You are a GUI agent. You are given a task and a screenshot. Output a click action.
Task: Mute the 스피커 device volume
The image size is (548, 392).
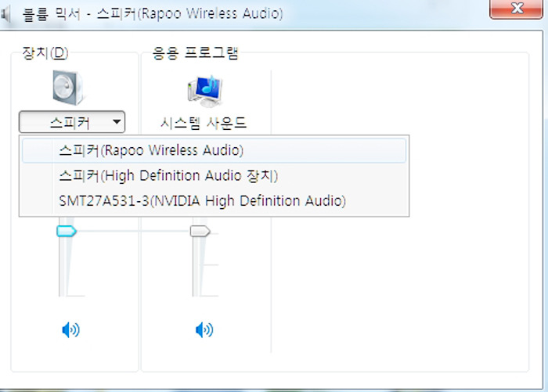pyautogui.click(x=70, y=330)
